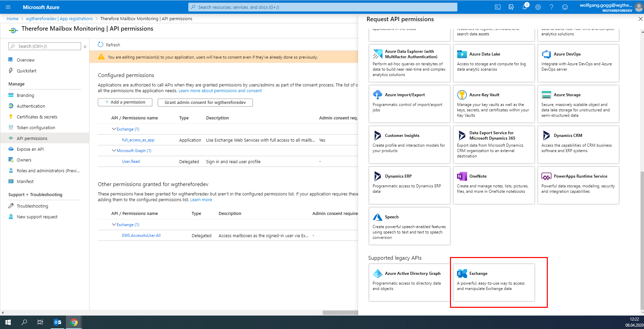The width and height of the screenshot is (644, 329).
Task: Collapse the left navigation with double chevron
Action: 85,47
